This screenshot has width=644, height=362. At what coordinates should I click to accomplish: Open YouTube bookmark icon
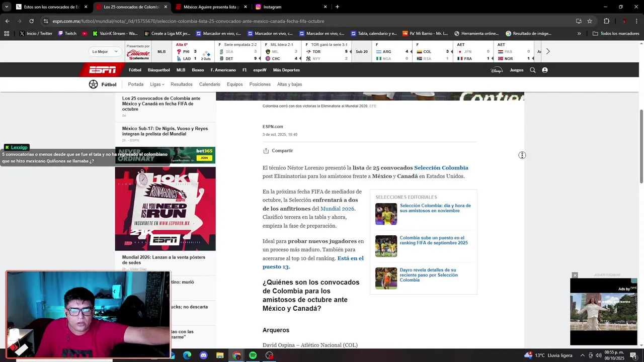[85, 34]
